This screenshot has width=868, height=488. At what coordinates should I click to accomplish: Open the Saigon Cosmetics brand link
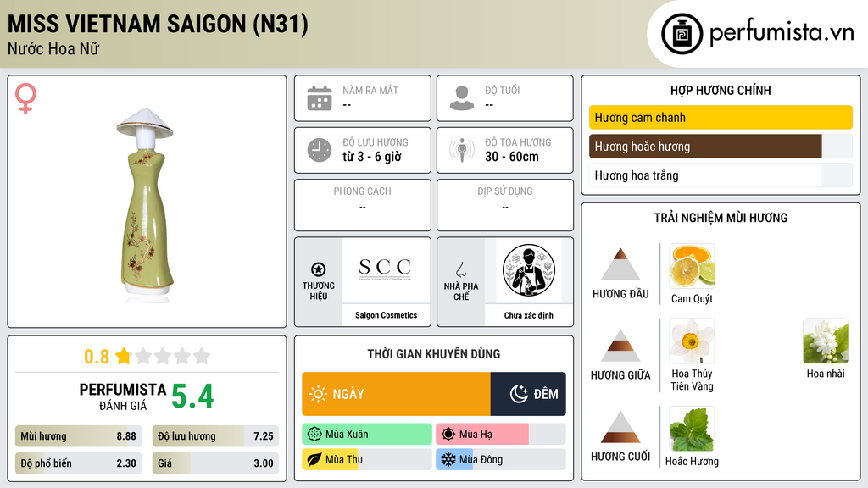pyautogui.click(x=387, y=315)
